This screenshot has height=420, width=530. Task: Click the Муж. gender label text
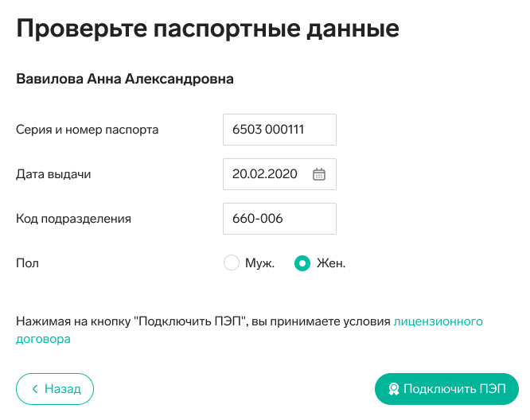pyautogui.click(x=259, y=262)
